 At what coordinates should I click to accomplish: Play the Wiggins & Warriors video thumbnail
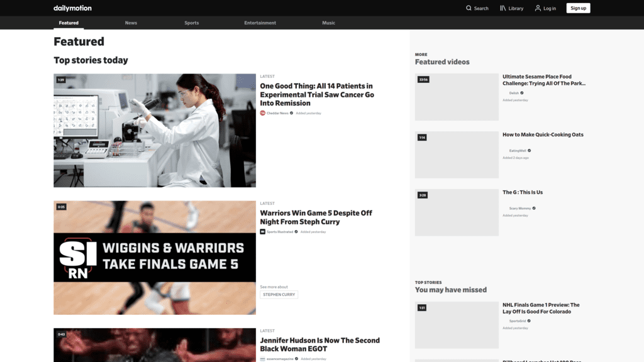click(x=155, y=258)
